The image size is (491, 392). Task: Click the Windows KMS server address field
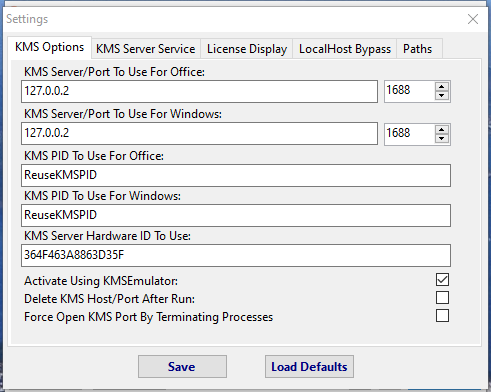tap(199, 133)
